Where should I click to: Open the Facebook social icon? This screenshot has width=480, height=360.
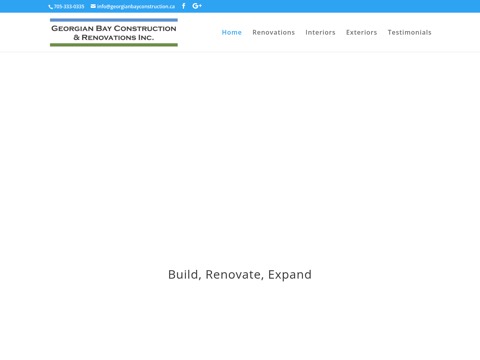click(183, 6)
